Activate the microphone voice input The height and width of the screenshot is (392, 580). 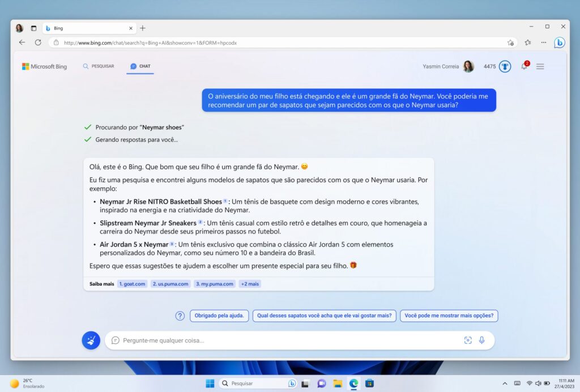[481, 340]
